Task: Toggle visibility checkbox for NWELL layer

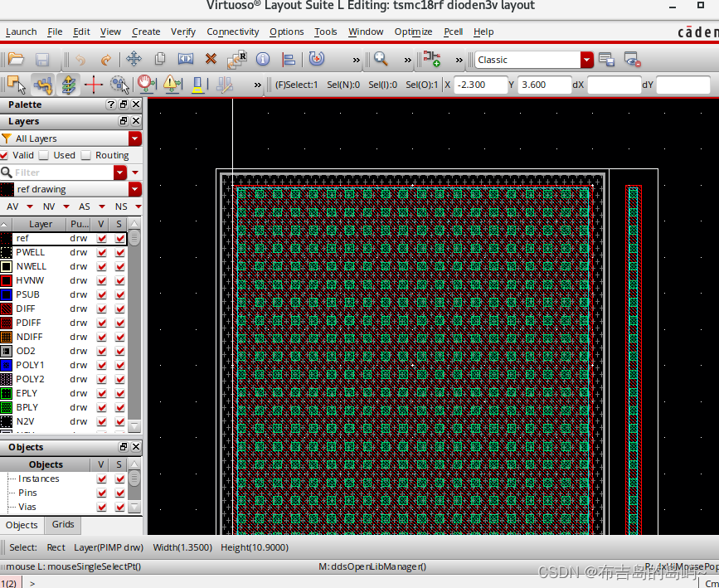Action: (x=102, y=266)
